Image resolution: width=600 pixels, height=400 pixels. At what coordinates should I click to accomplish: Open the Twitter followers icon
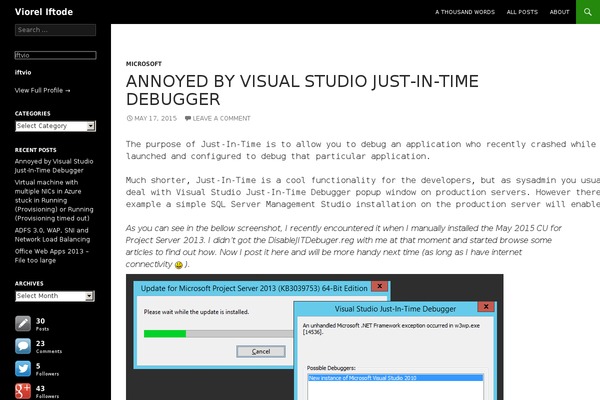[x=23, y=369]
